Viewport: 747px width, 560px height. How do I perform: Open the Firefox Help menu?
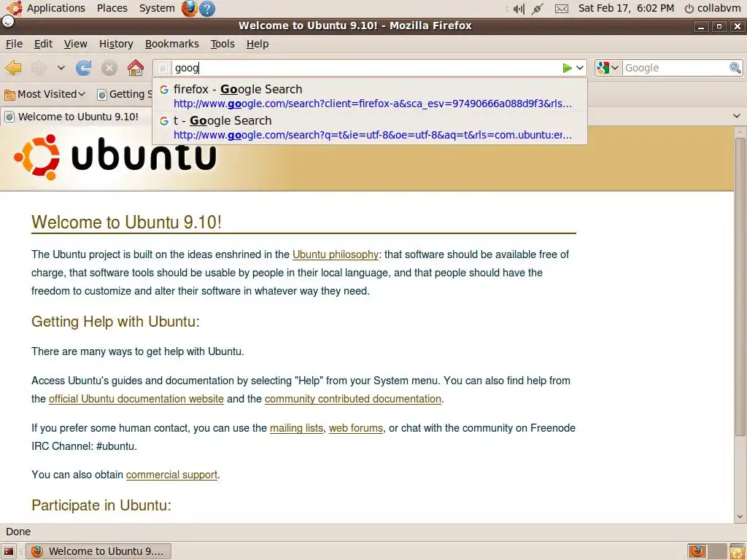point(258,44)
